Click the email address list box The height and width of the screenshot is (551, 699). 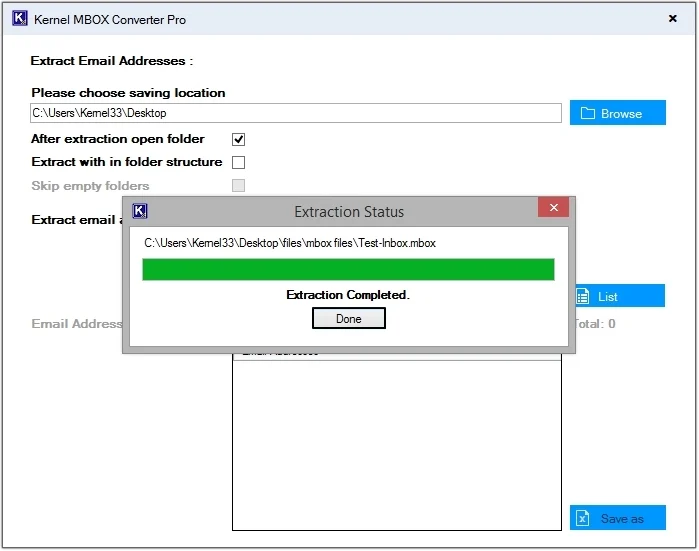pos(397,441)
